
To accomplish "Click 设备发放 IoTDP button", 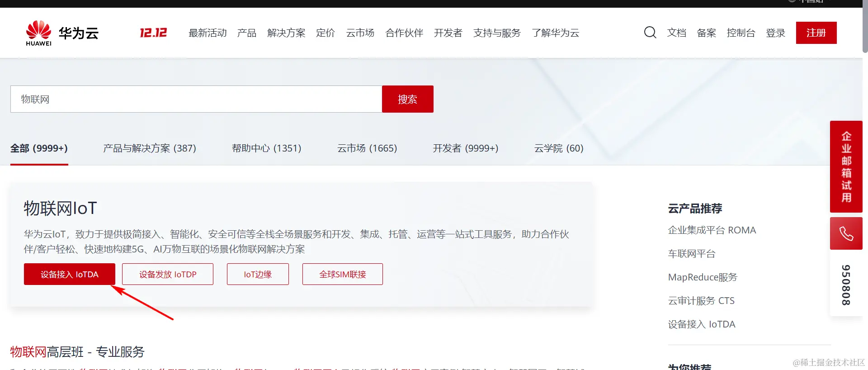I will 168,274.
